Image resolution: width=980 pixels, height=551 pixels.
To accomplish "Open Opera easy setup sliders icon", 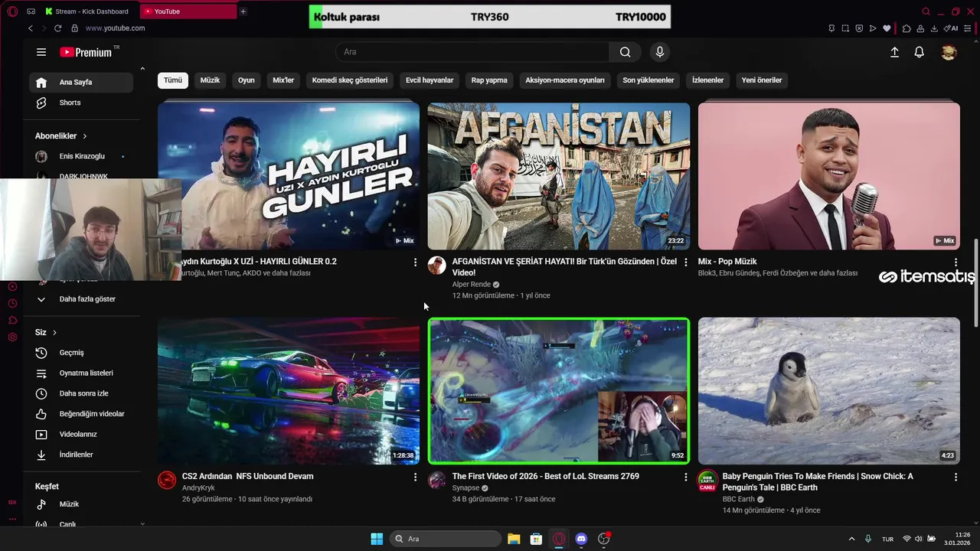I will click(x=967, y=28).
